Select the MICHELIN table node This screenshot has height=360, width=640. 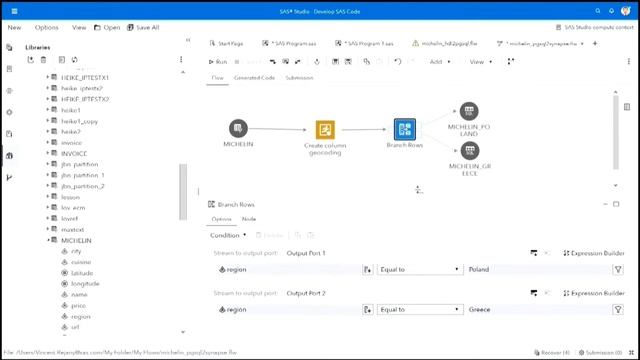(238, 128)
